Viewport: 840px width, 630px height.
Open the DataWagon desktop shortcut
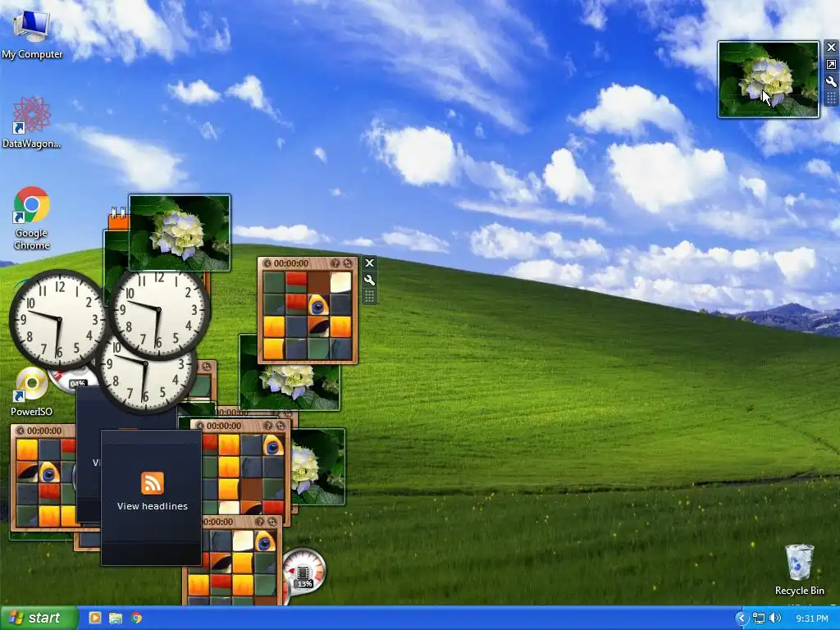point(32,123)
